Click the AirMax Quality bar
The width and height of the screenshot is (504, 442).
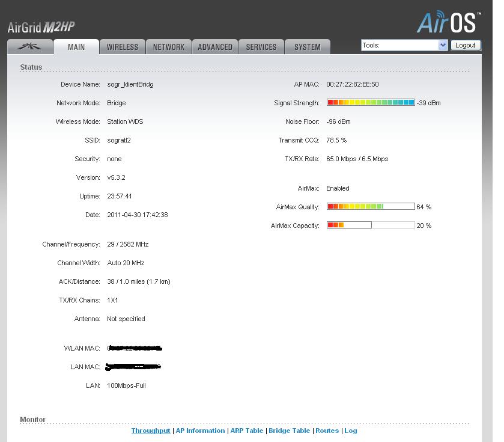(x=371, y=206)
